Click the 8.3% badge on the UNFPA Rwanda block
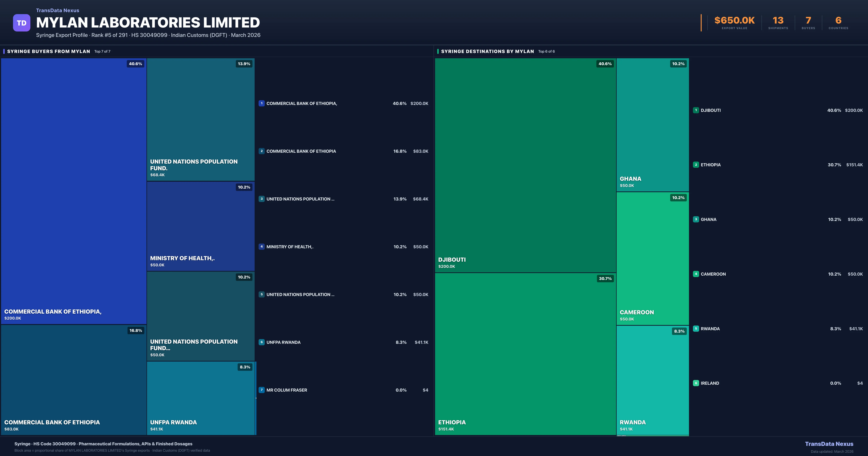The height and width of the screenshot is (456, 868). coord(245,367)
